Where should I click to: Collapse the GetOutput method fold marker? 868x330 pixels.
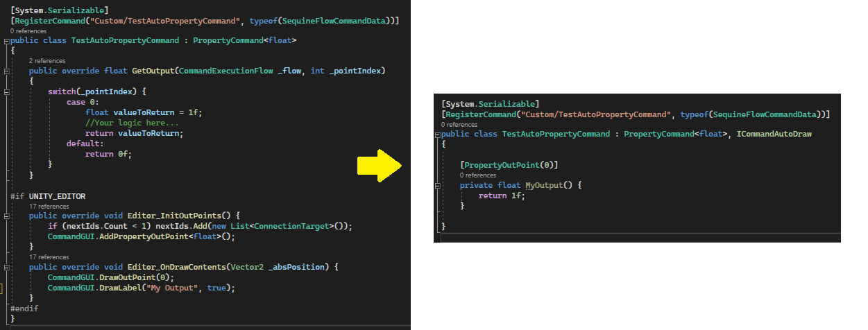coord(6,71)
